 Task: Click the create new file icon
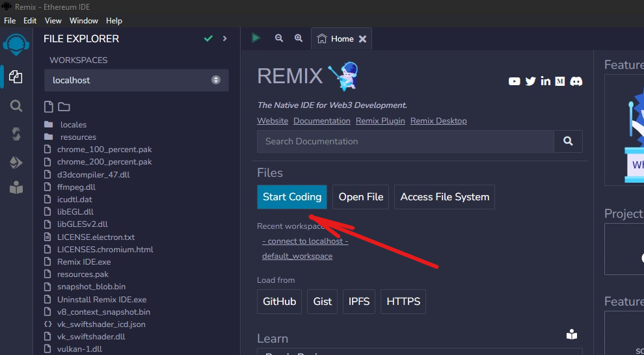pyautogui.click(x=48, y=107)
